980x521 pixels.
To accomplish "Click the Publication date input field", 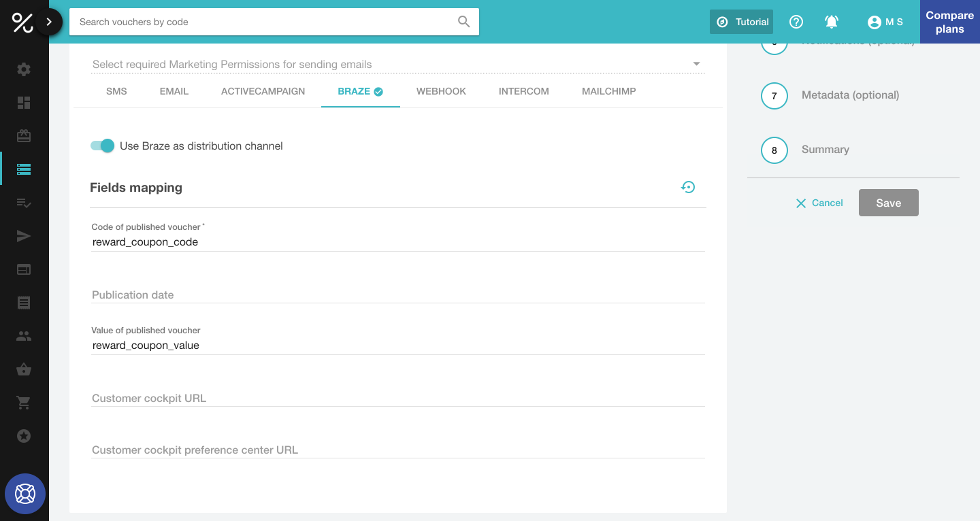I will point(397,295).
